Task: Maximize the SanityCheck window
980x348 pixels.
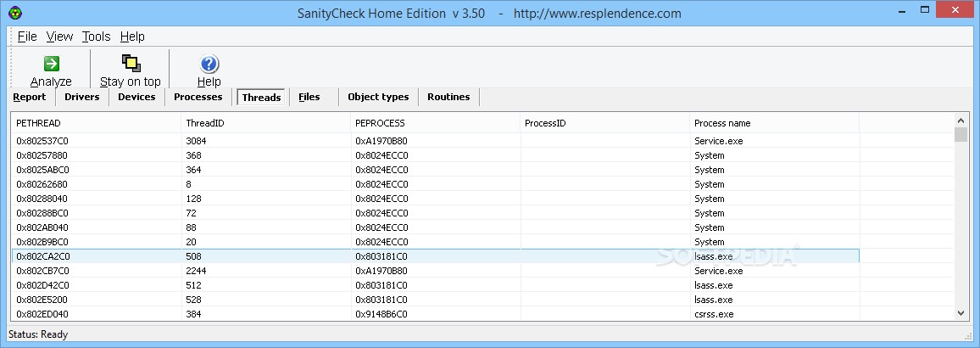Action: (924, 11)
